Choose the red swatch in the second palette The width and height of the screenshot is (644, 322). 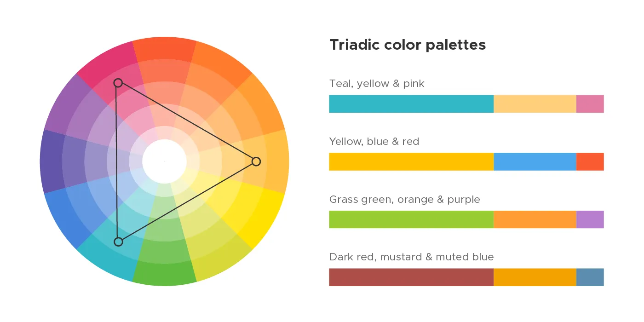(590, 162)
